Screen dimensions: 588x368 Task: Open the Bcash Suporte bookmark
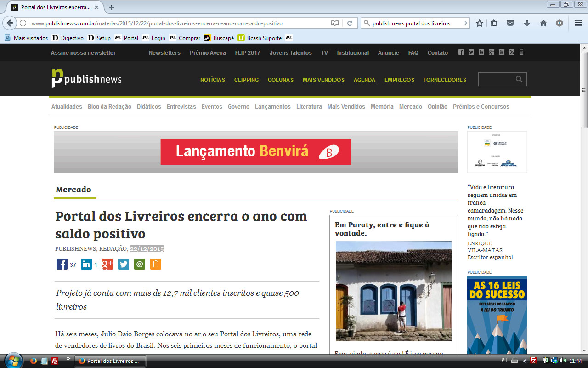[x=260, y=38]
